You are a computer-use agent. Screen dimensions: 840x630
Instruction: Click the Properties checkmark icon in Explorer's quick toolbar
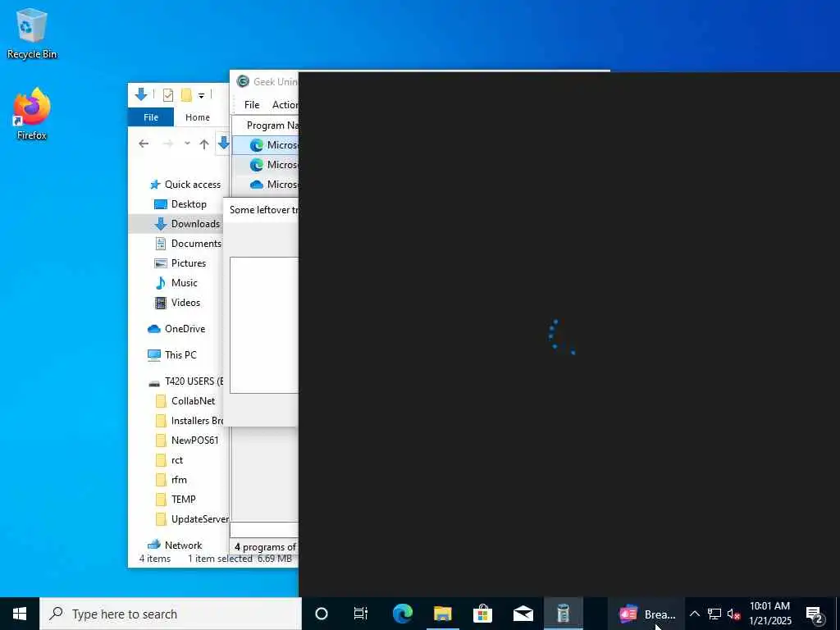pos(168,95)
